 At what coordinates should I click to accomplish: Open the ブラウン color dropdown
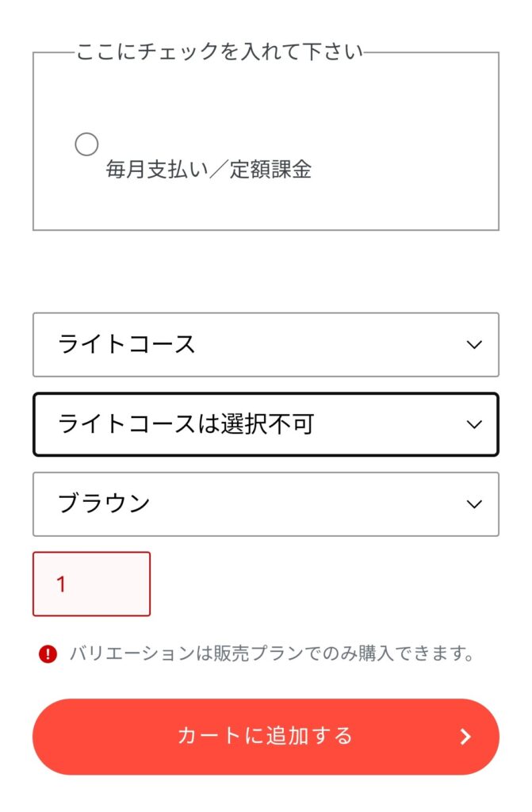[x=266, y=504]
